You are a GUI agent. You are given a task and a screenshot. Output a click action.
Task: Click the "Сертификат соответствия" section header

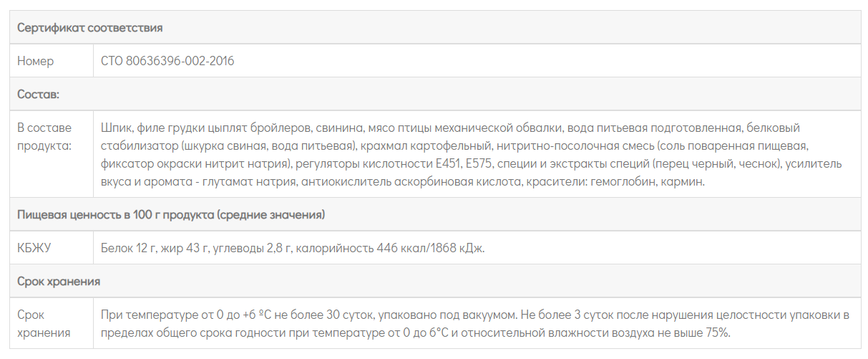coord(90,28)
